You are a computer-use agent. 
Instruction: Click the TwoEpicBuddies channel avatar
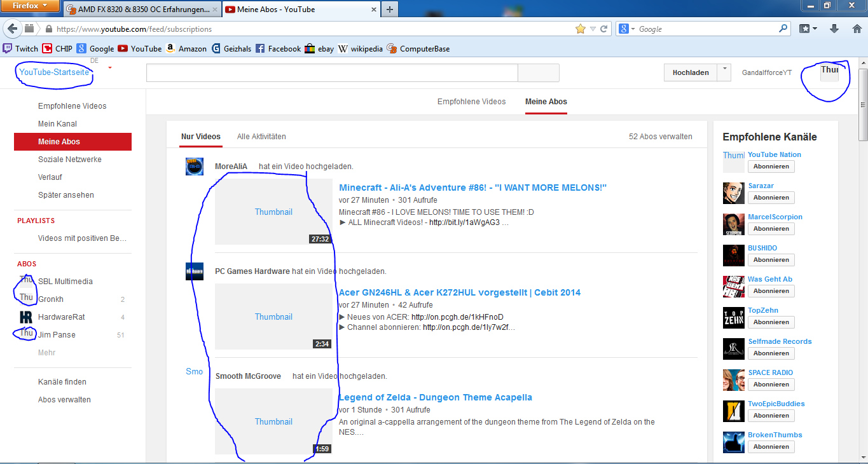734,411
